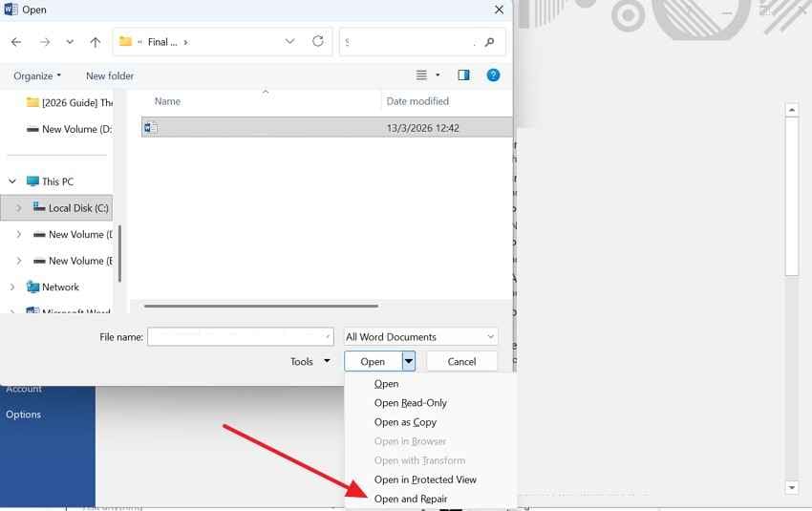Sort by the Name column

pos(167,101)
